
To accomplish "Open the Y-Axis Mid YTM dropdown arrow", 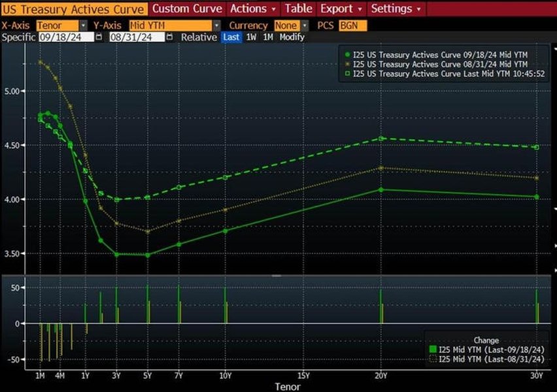I will [x=216, y=25].
